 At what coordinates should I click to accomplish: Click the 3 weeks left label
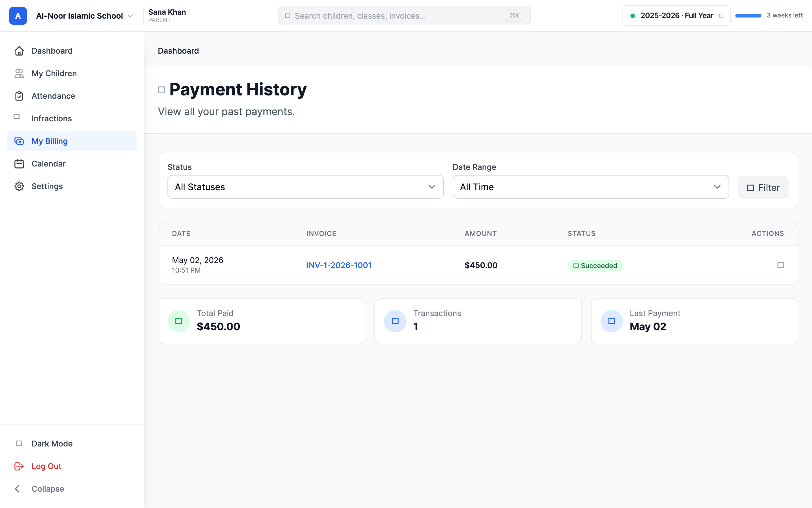tap(784, 16)
